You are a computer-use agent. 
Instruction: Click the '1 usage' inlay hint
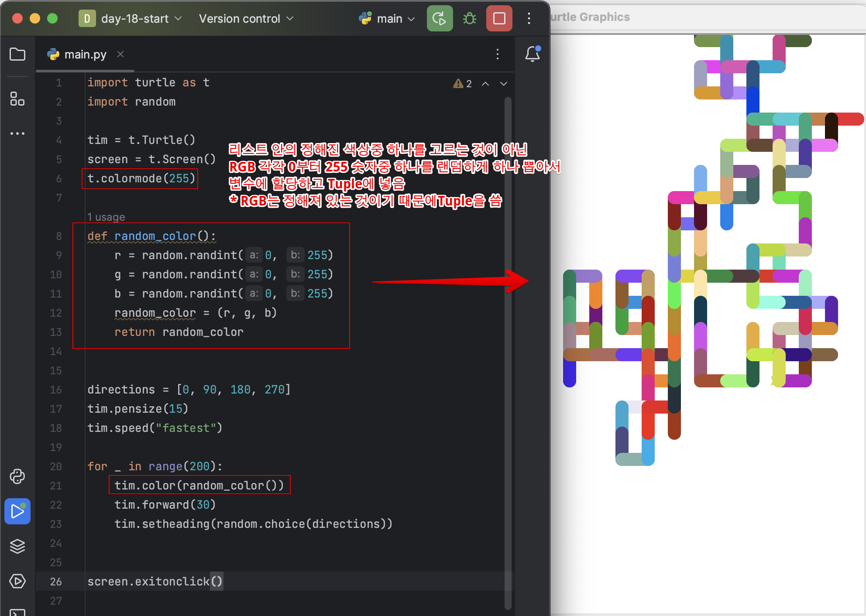coord(106,217)
